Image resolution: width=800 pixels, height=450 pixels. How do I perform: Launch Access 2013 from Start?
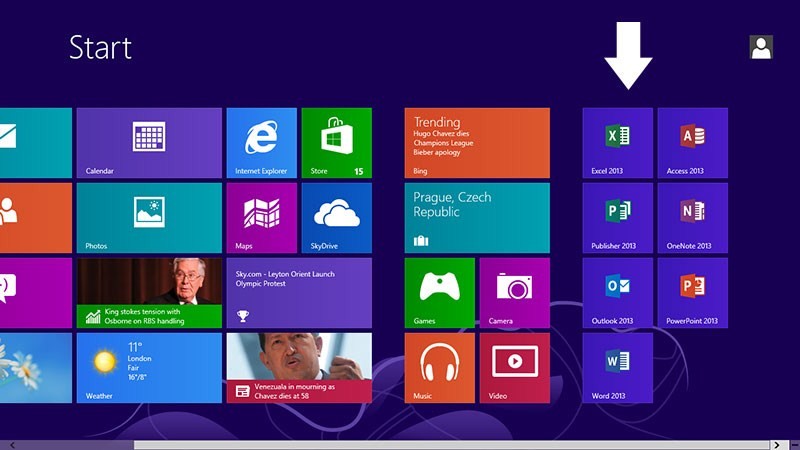click(692, 143)
